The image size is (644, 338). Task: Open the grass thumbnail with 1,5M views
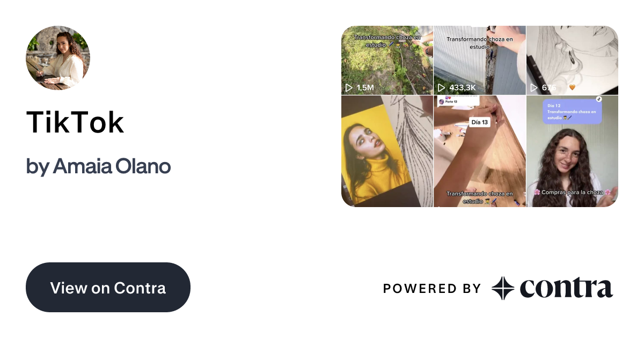(x=387, y=60)
